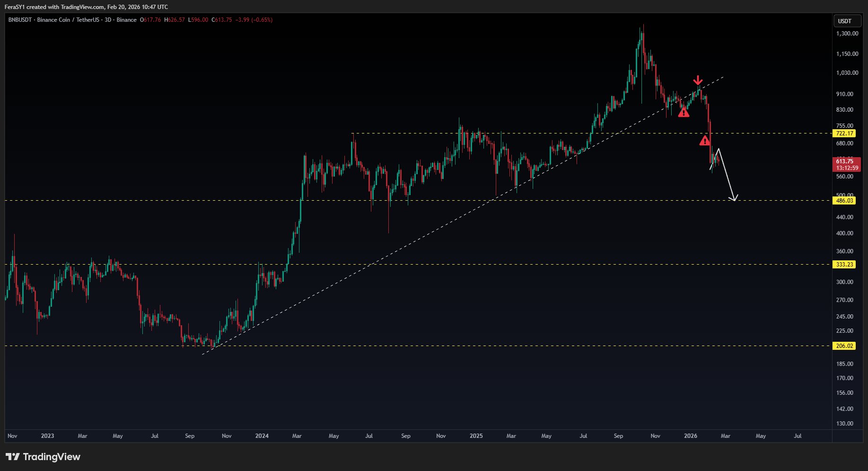The image size is (868, 471).
Task: Click the open value O617.76
Action: (x=150, y=20)
